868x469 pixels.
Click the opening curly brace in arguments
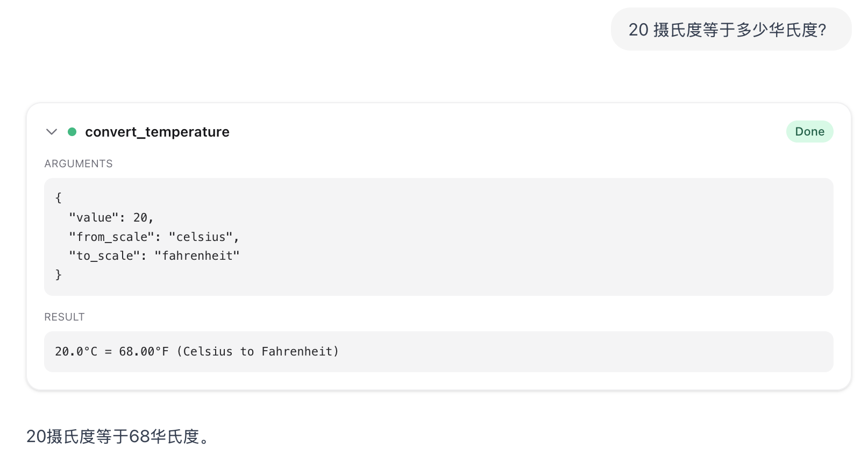click(x=59, y=198)
